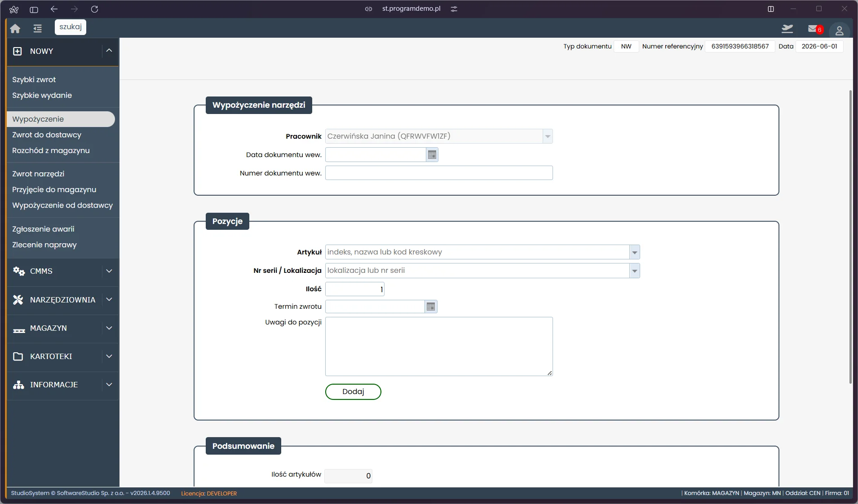Image resolution: width=858 pixels, height=504 pixels.
Task: Open Wypożyczenie od dostawcy
Action: [62, 205]
